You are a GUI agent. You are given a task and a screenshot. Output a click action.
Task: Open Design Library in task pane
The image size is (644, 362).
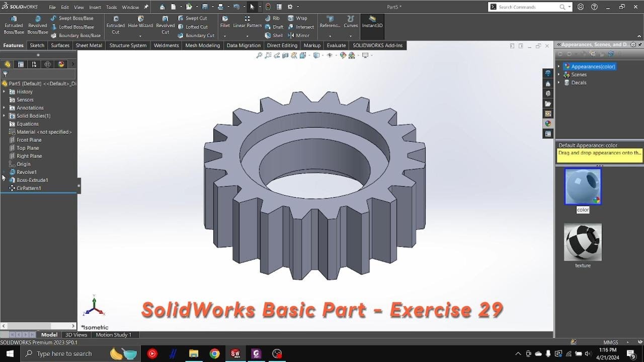(548, 94)
